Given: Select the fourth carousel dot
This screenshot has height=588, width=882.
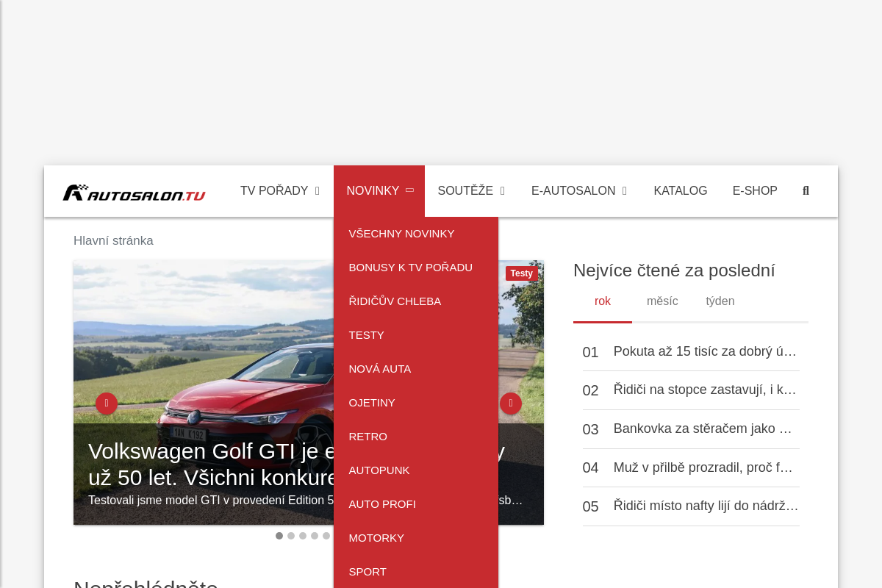Looking at the screenshot, I should click(x=315, y=536).
